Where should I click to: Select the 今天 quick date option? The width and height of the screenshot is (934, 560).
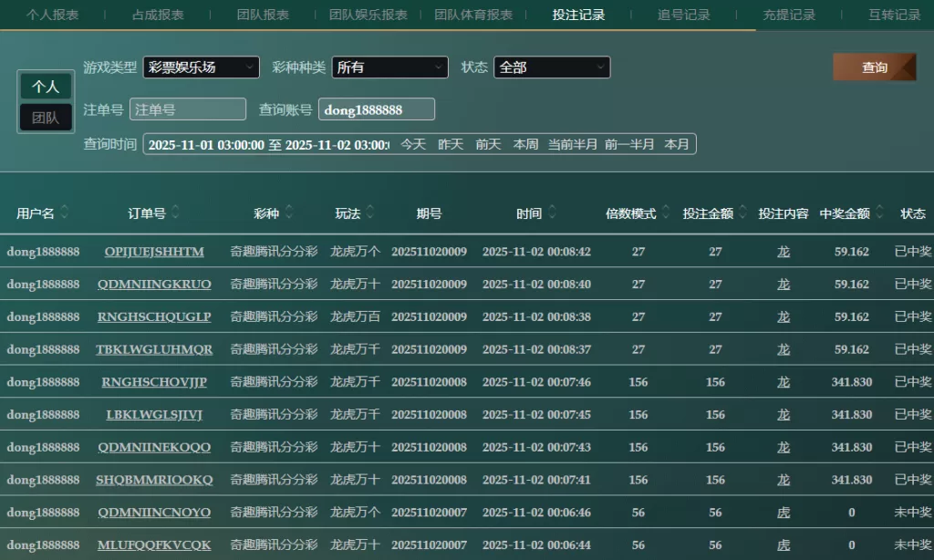click(x=413, y=144)
